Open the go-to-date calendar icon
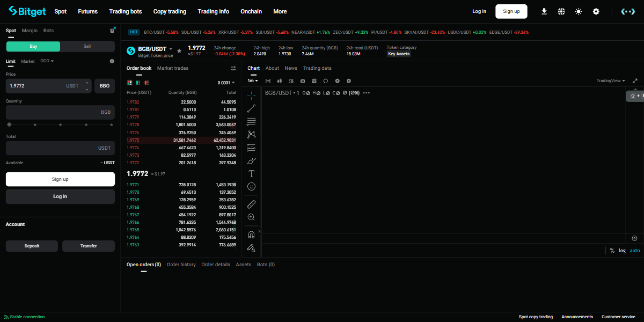This screenshot has width=644, height=322. tap(314, 81)
